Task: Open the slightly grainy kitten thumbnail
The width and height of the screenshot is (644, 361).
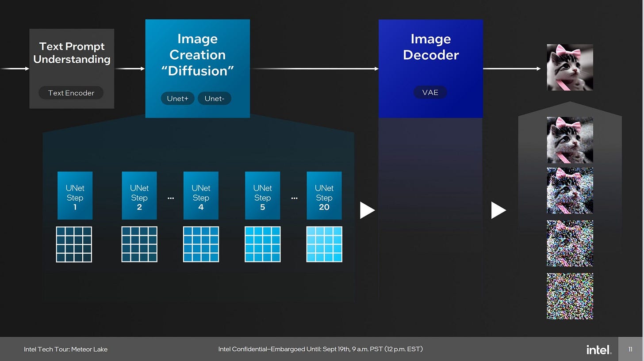Action: click(570, 140)
